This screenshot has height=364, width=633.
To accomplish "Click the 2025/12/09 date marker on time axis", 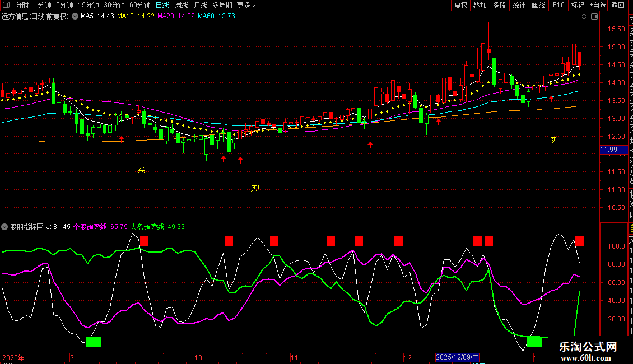I will point(458,357).
